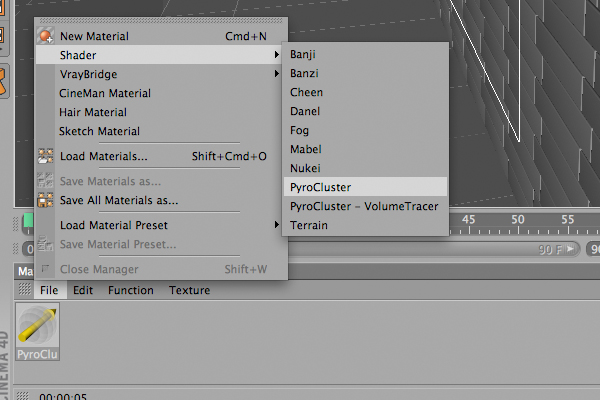Open the VrayBridge submenu

pyautogui.click(x=161, y=74)
